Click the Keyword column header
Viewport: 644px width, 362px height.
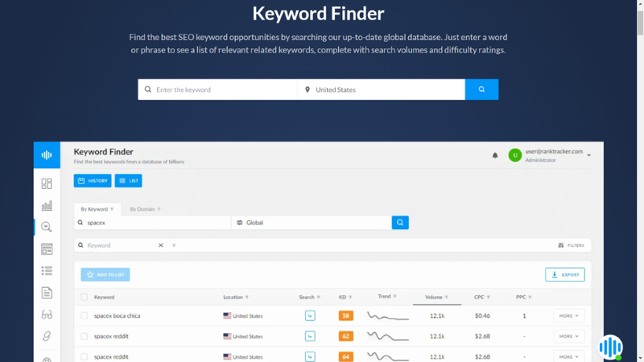[104, 297]
